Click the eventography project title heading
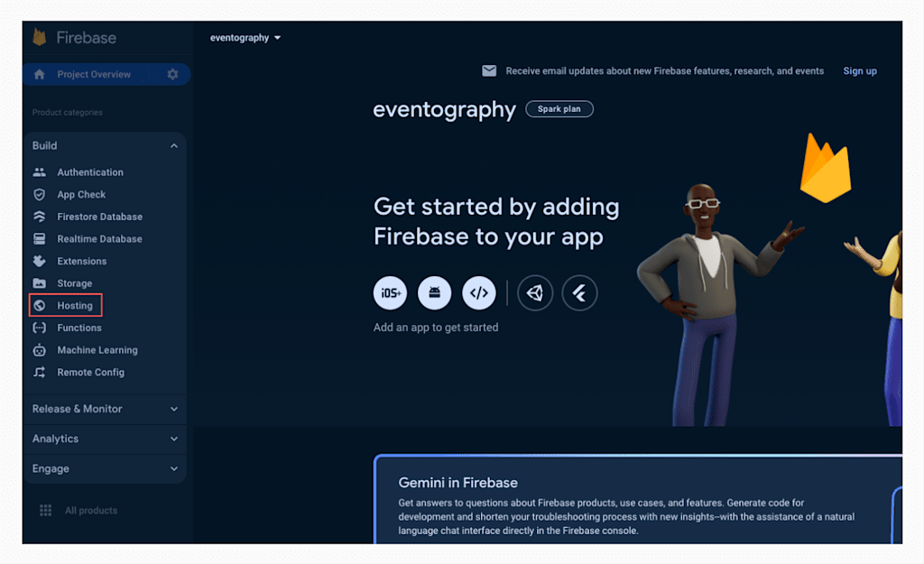Screen dimensions: 924x564 point(444,109)
